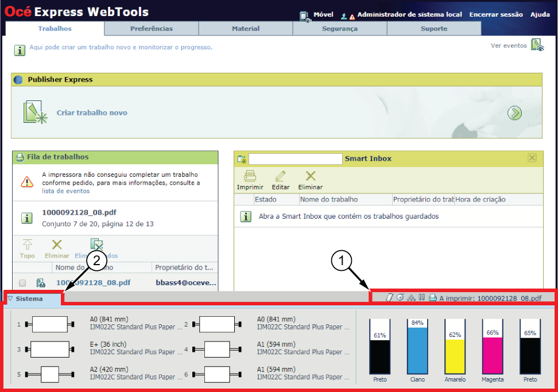Image resolution: width=558 pixels, height=392 pixels.
Task: Close the Smart Inbox panel
Action: pos(532,158)
